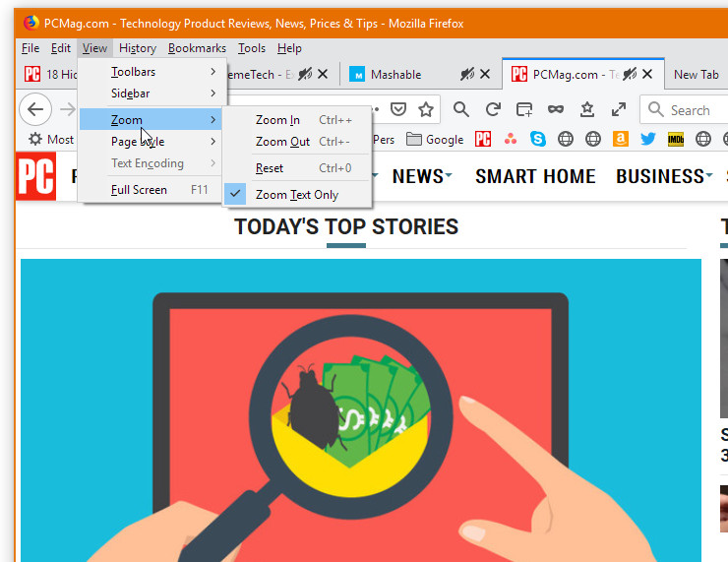Show bookmarks menu star-tray icon
This screenshot has height=562, width=728.
click(587, 109)
